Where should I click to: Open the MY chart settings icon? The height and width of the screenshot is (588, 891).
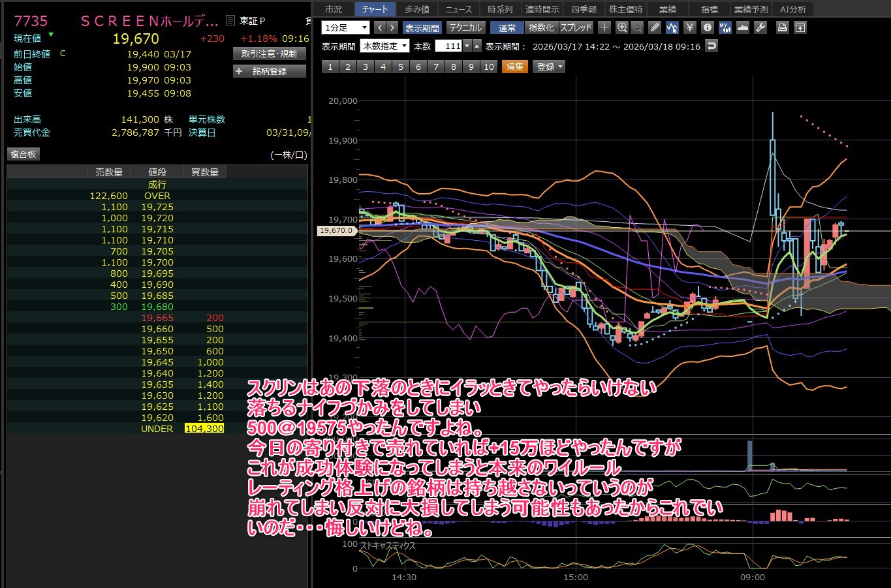click(x=725, y=27)
